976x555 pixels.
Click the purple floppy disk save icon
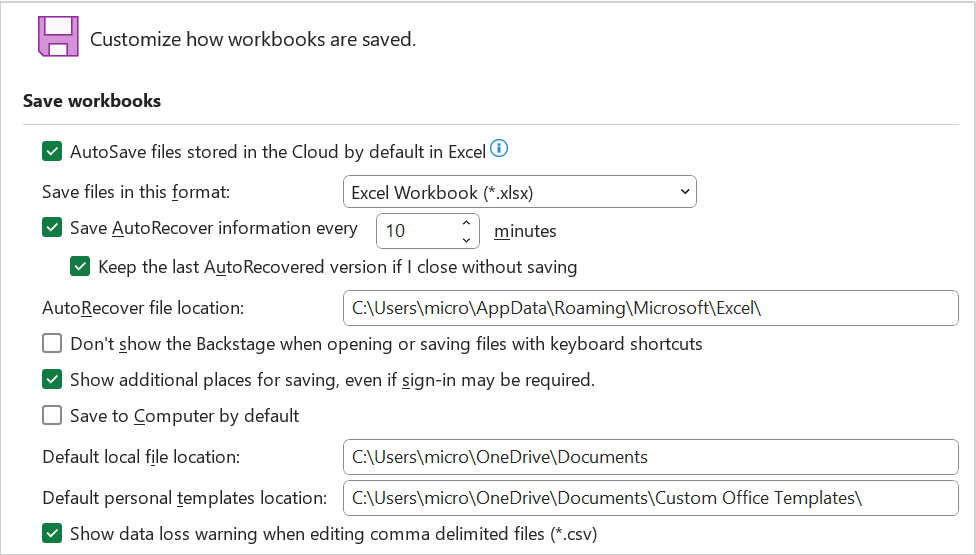pos(58,37)
